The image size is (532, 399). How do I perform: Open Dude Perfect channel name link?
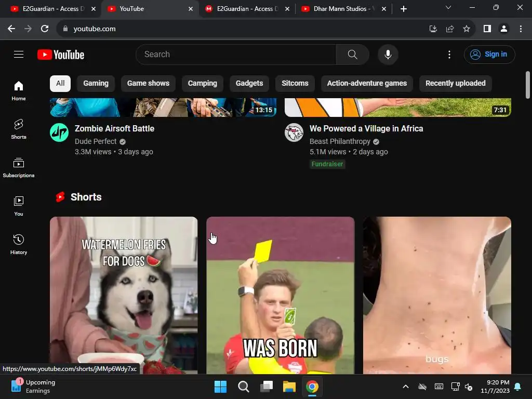pyautogui.click(x=96, y=141)
